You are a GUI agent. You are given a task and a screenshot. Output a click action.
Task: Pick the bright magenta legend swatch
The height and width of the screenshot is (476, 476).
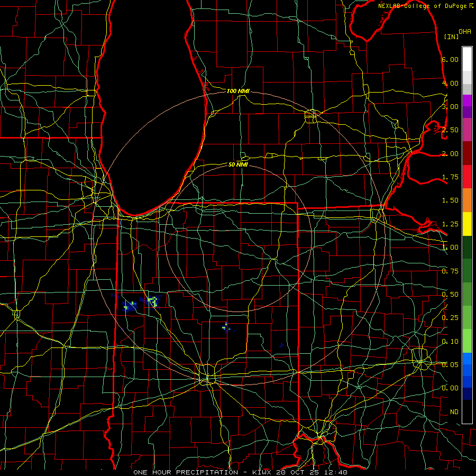pyautogui.click(x=467, y=100)
